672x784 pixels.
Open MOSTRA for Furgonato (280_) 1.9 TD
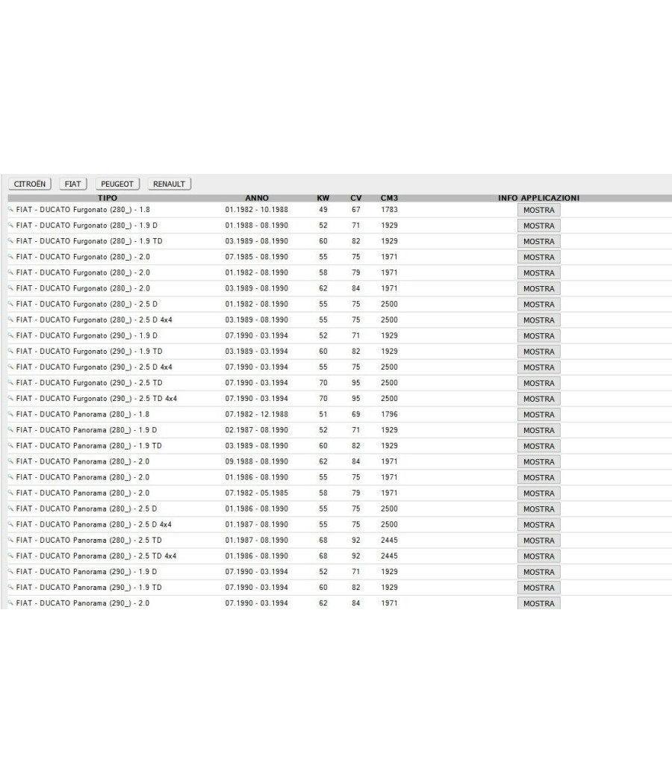pos(539,241)
